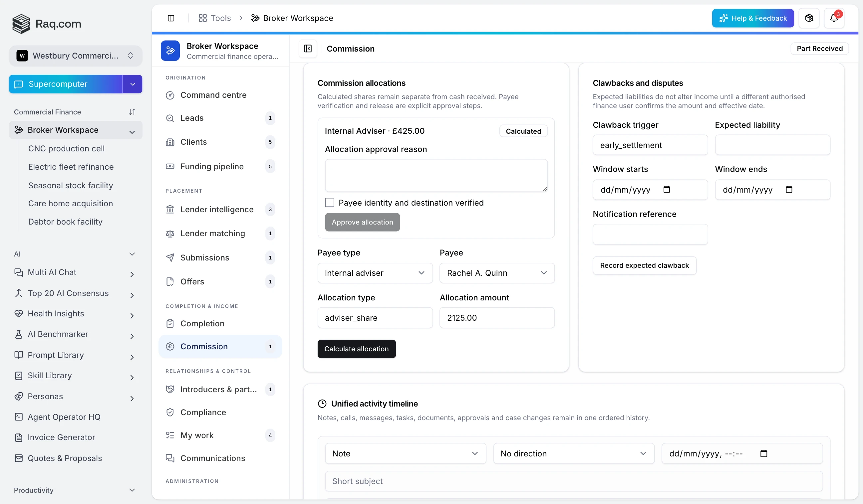Open Electric fleet refinance

pyautogui.click(x=71, y=167)
